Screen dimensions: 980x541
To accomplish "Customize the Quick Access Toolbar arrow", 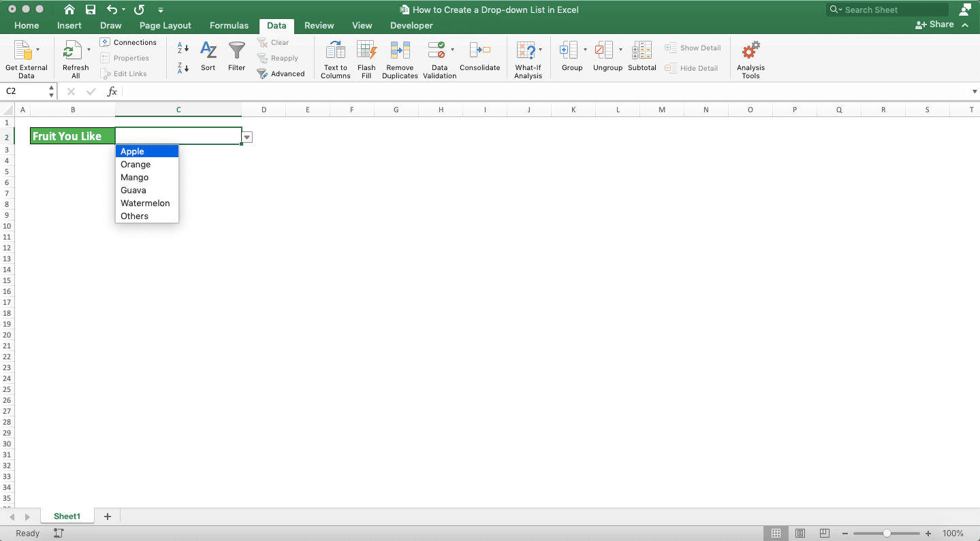I will tap(161, 10).
